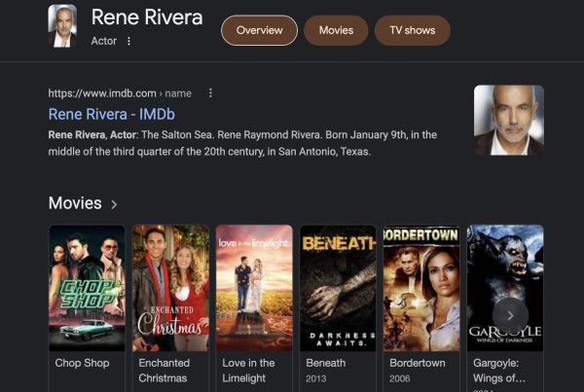Click the 'Beneath' title text
This screenshot has width=584, height=392.
[x=326, y=363]
